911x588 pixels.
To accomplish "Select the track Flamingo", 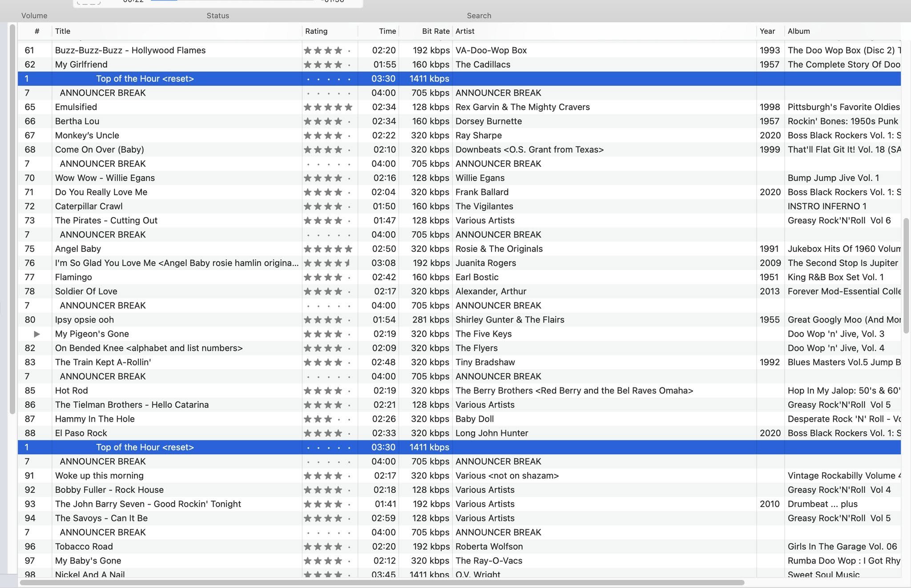I will tap(459, 277).
